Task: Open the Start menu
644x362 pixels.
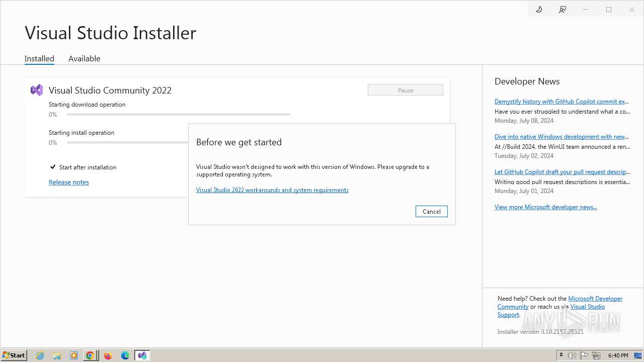Action: coord(14,355)
